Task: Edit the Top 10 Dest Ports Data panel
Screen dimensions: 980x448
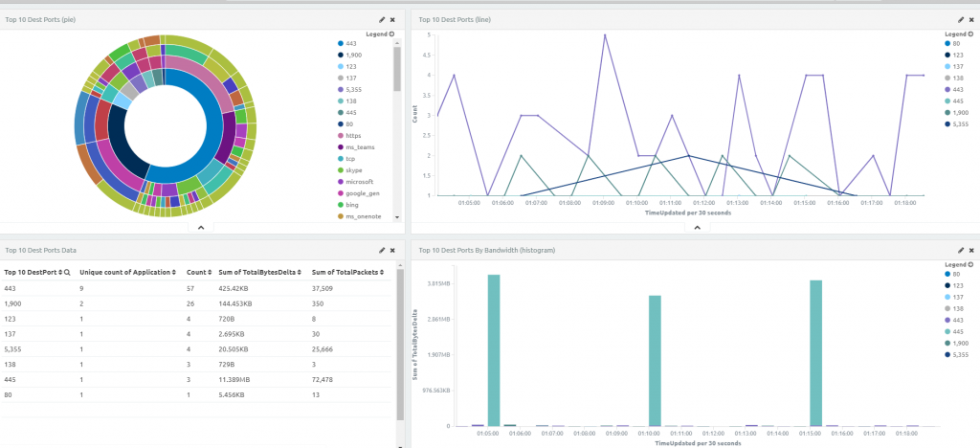Action: 382,250
